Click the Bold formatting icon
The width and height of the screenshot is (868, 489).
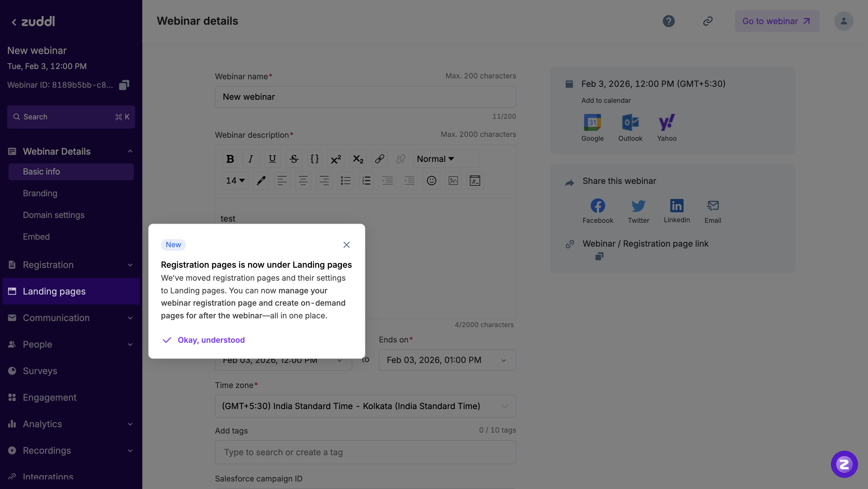pyautogui.click(x=230, y=159)
